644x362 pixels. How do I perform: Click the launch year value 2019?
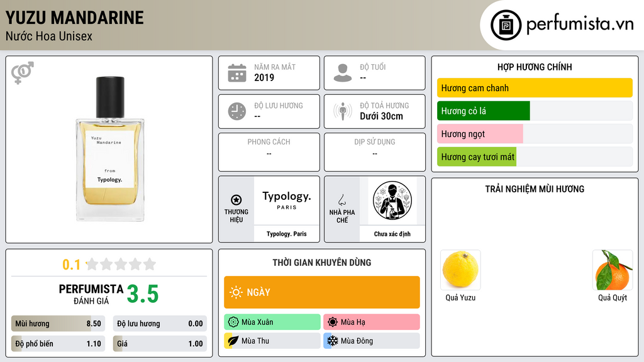coord(264,77)
